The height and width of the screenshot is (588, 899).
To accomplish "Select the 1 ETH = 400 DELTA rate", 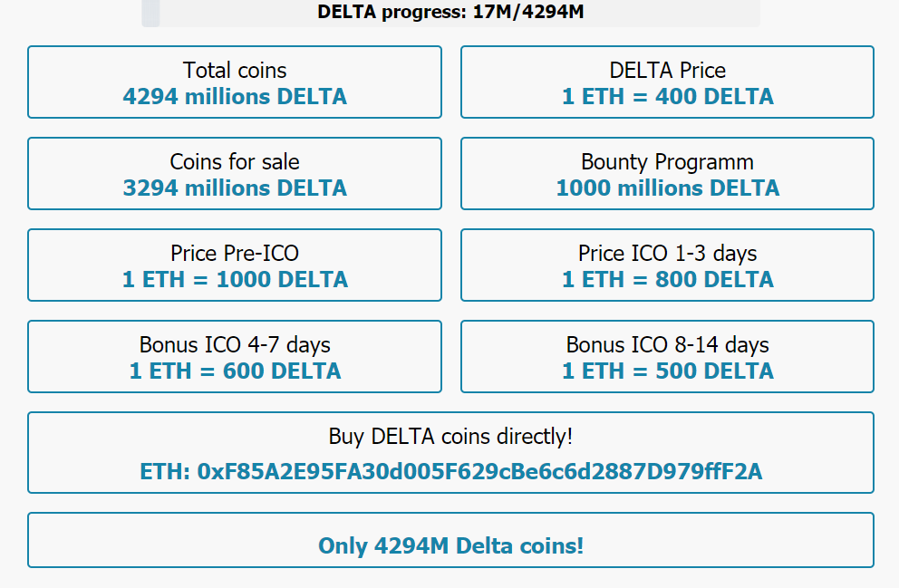I will (666, 96).
